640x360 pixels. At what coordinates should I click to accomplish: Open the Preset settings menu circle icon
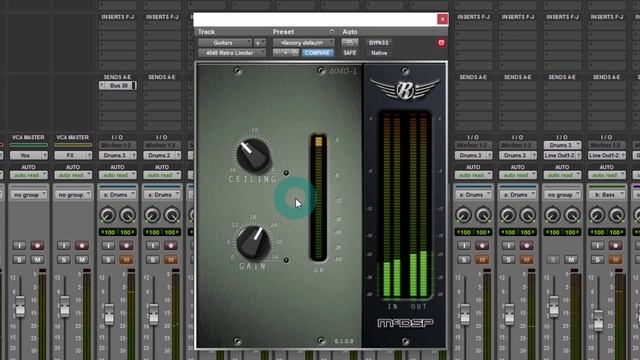(x=331, y=32)
